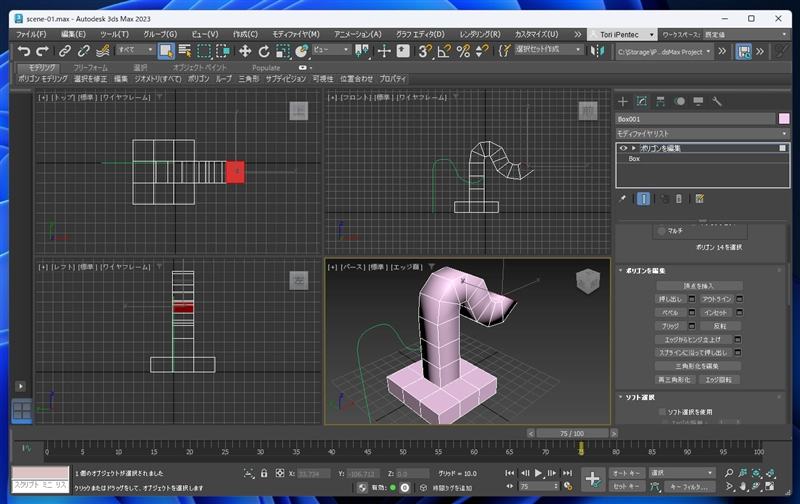
Task: Expand the ポリゴンを編集 modifier arrow in stack
Action: tap(634, 148)
